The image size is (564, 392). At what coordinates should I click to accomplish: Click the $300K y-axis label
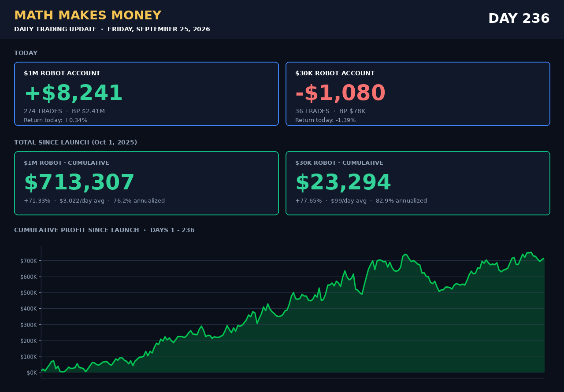click(29, 325)
